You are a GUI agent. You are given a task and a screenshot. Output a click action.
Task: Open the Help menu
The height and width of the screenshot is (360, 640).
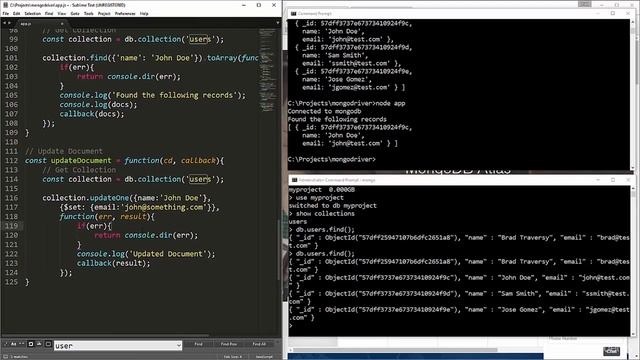point(144,13)
